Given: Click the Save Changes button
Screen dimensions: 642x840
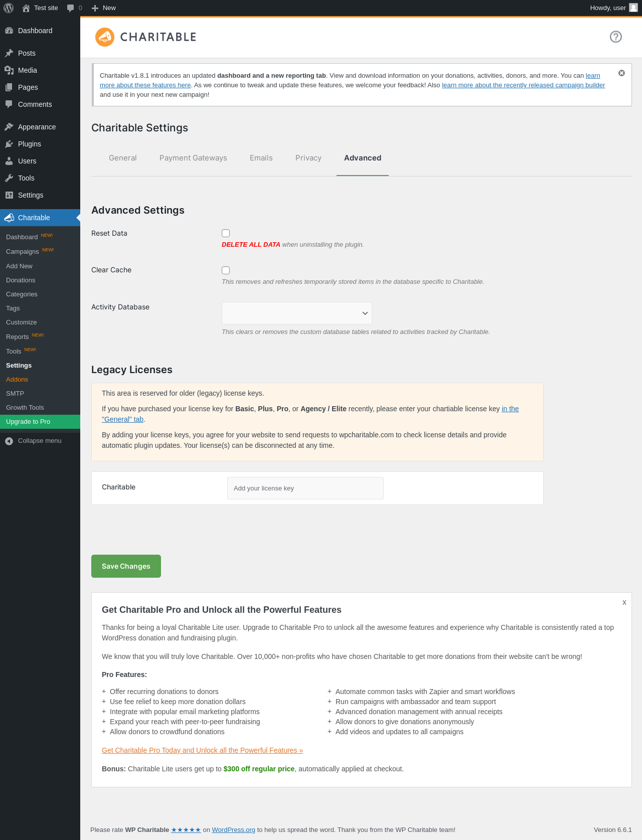Looking at the screenshot, I should pyautogui.click(x=126, y=566).
